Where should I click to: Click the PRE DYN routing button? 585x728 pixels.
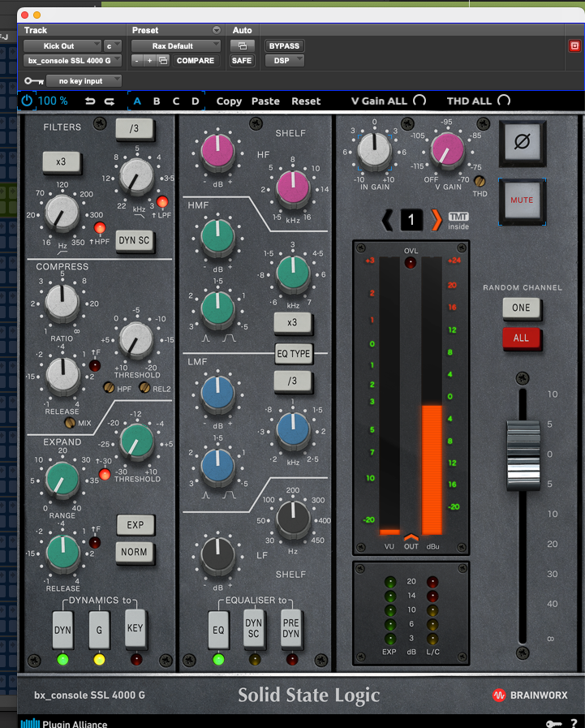click(x=291, y=628)
